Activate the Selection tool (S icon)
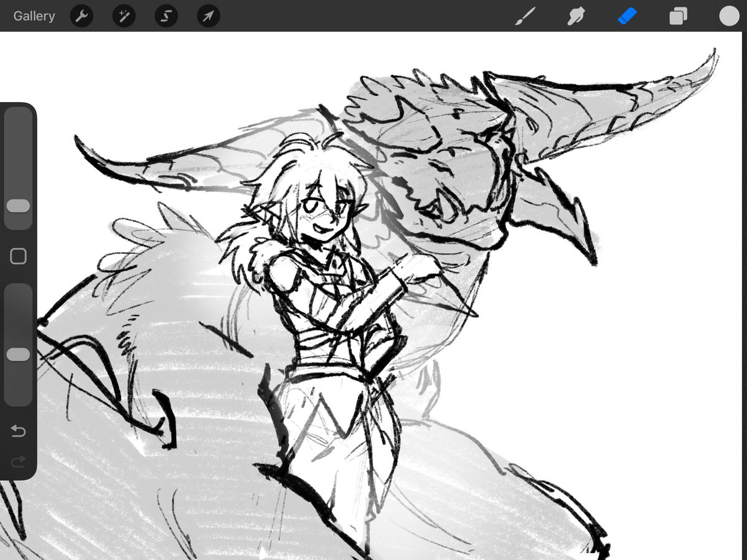 166,16
